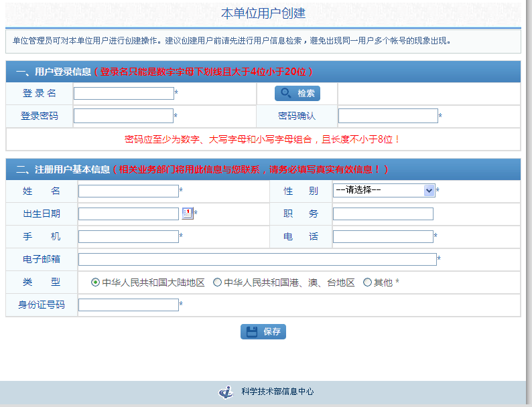Focus the 密码确认 confirm password field
The height and width of the screenshot is (407, 532).
pyautogui.click(x=388, y=116)
